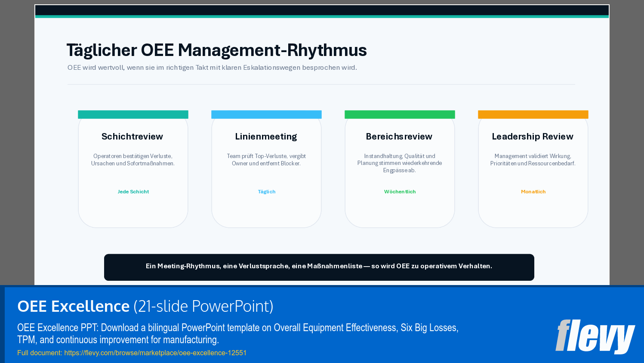This screenshot has width=644, height=363.
Task: Click the 'Täglich' frequency label
Action: click(267, 192)
